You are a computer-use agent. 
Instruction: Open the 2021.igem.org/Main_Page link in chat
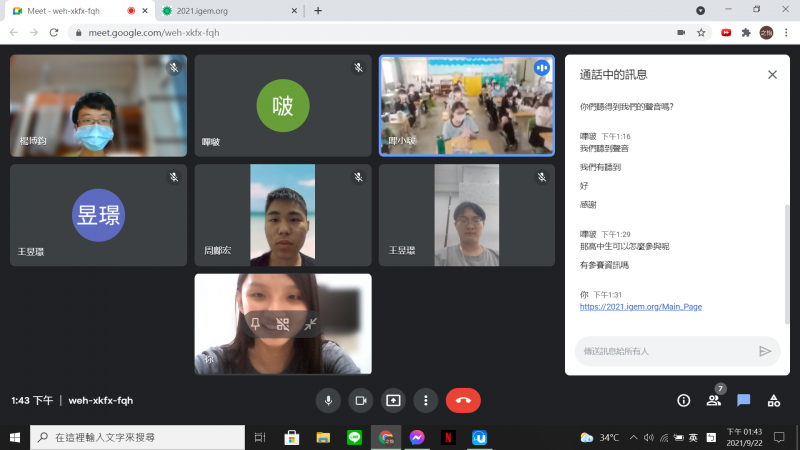pos(640,307)
